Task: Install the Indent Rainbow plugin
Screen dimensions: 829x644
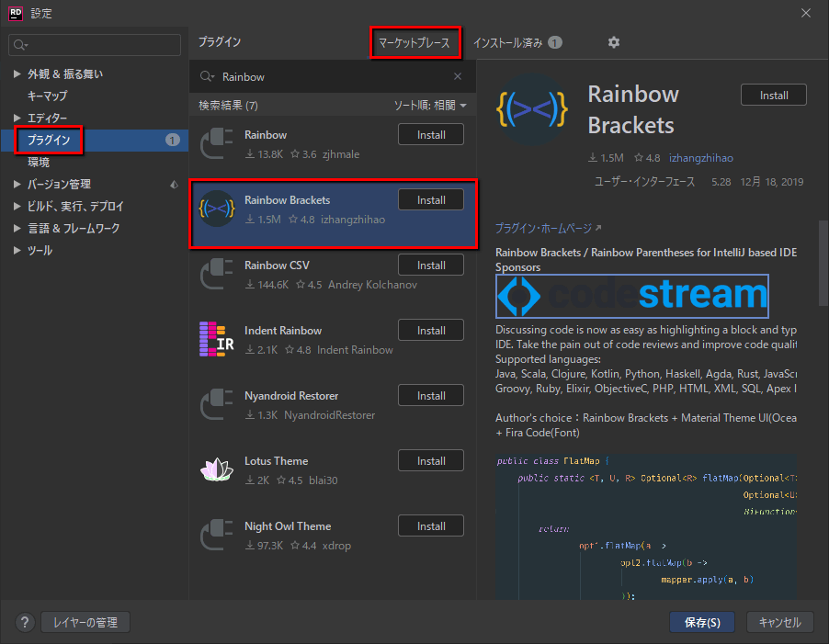Action: 431,330
